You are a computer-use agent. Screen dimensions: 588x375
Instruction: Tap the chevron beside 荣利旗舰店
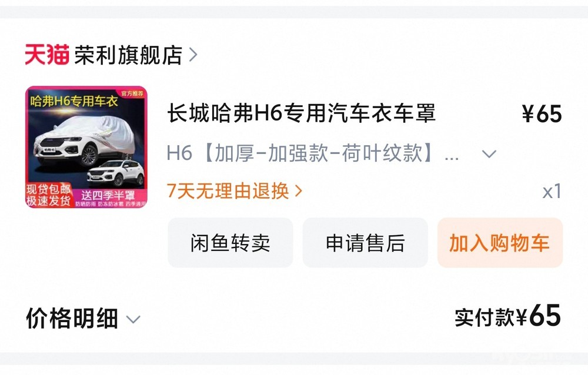click(193, 55)
